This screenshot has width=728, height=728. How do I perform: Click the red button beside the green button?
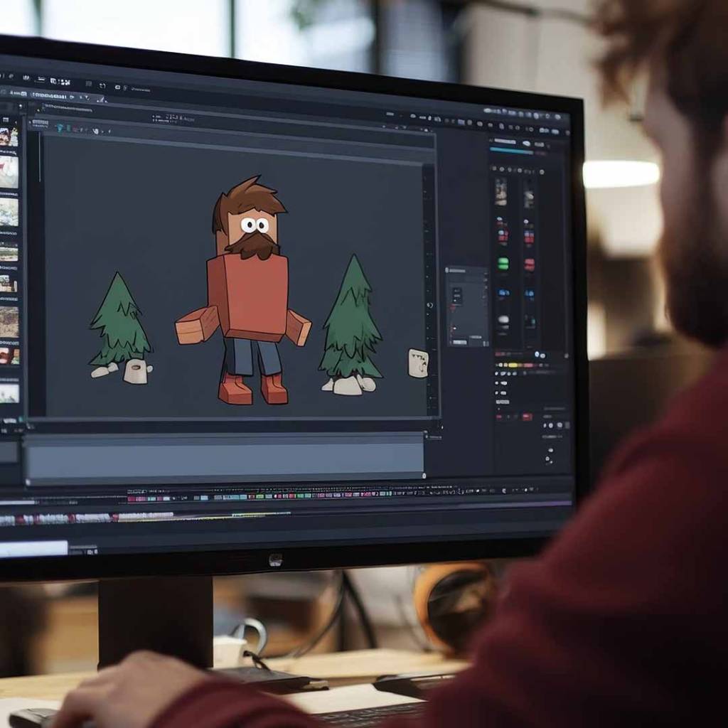530,264
